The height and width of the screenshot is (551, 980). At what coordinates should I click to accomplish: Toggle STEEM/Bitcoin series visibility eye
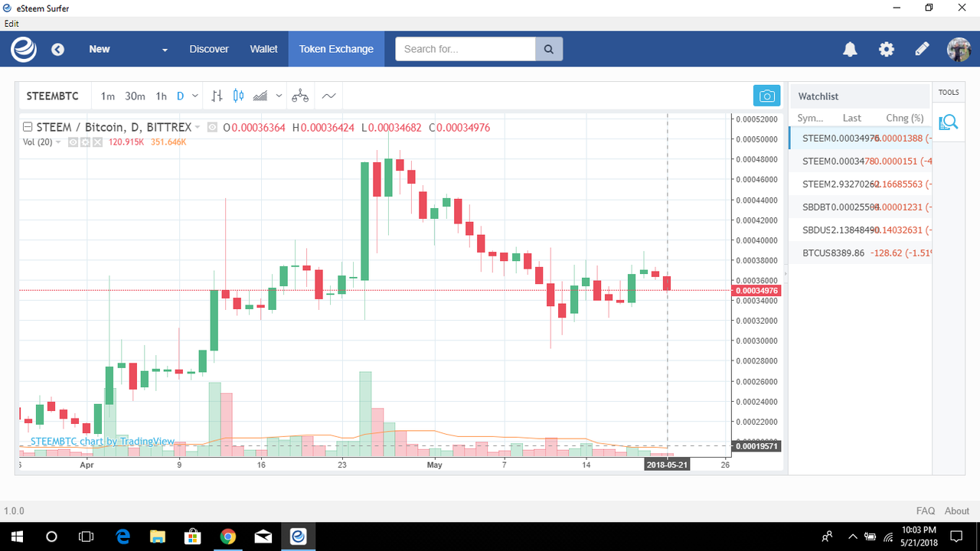coord(212,127)
